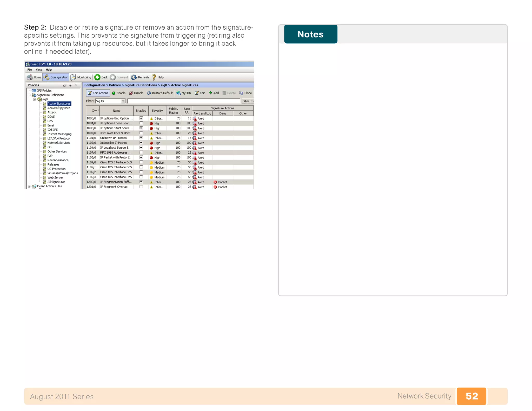Open the File menu

[x=30, y=70]
